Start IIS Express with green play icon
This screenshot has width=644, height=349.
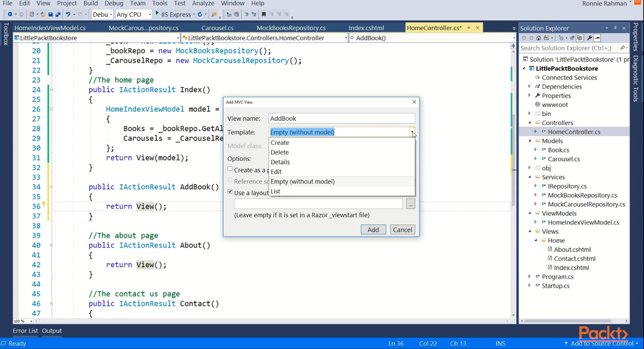[157, 13]
